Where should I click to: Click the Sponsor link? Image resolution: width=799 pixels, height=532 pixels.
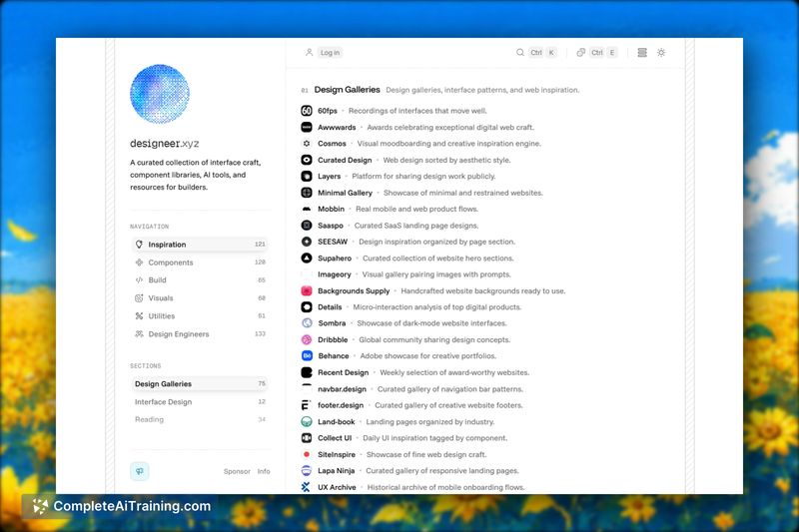point(237,471)
